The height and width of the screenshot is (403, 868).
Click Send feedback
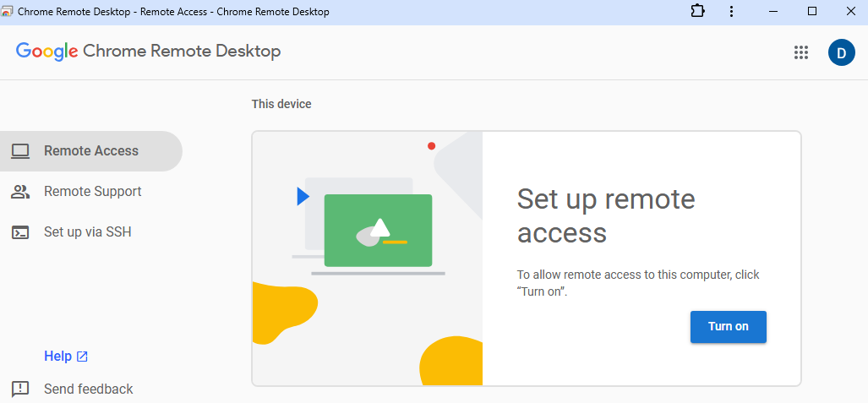click(x=89, y=389)
